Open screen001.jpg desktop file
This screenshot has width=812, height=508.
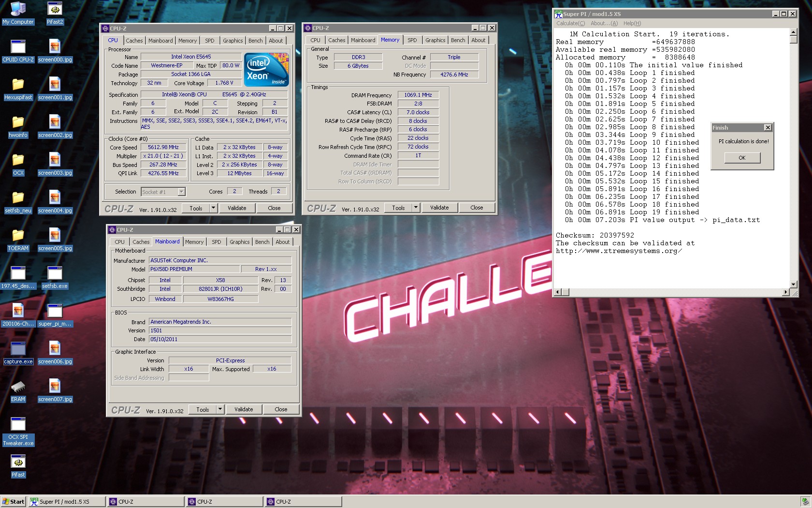55,89
